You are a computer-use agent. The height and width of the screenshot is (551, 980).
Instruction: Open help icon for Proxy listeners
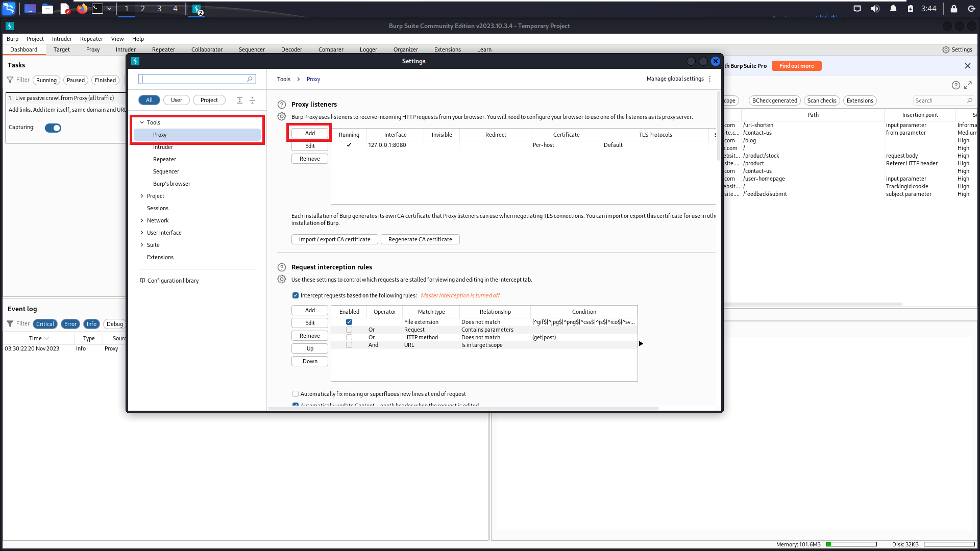[x=281, y=105]
